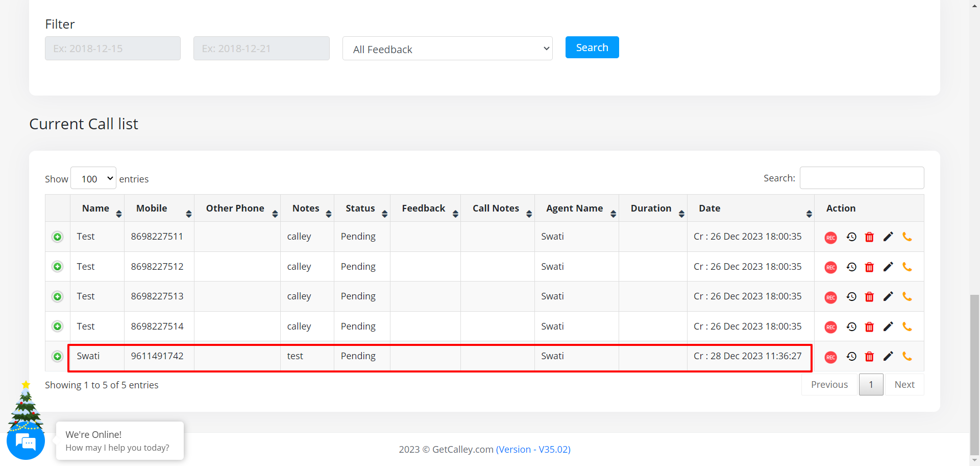Open the Version V35.02 link
This screenshot has height=466, width=980.
point(533,450)
